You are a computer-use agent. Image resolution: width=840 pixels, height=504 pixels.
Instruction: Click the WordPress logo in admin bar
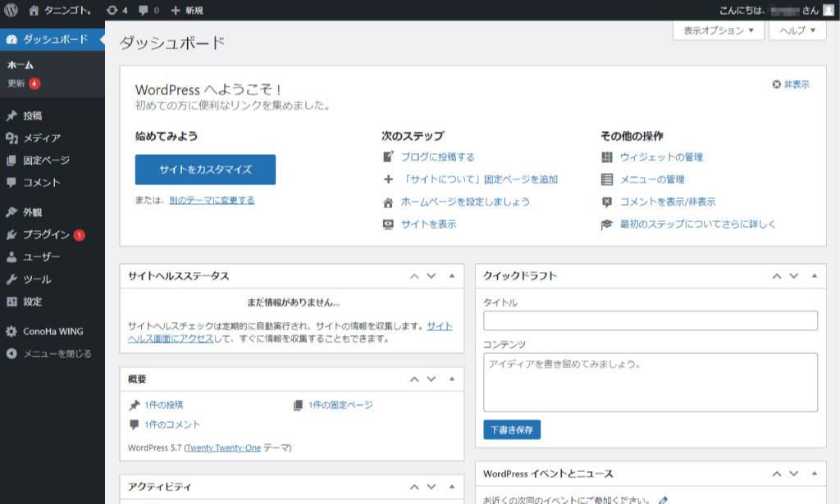click(x=11, y=11)
